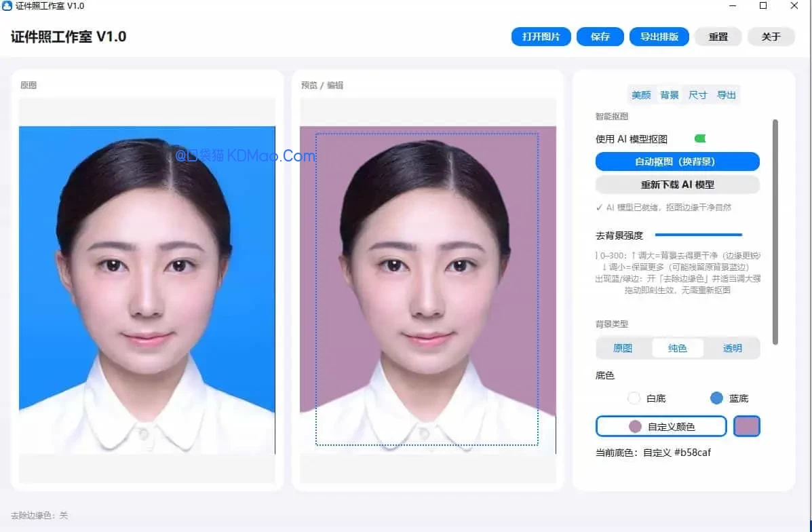Maximize the window
Screen dimensions: 812x532
click(762, 5)
